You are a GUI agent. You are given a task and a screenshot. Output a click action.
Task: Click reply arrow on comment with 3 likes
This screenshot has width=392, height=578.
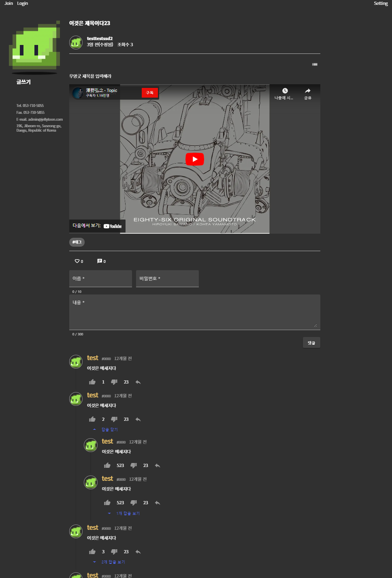click(x=138, y=552)
